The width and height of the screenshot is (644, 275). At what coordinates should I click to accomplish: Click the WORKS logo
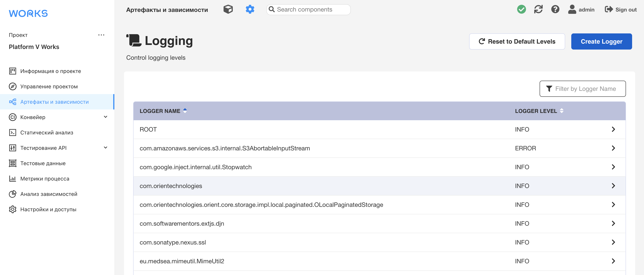28,13
